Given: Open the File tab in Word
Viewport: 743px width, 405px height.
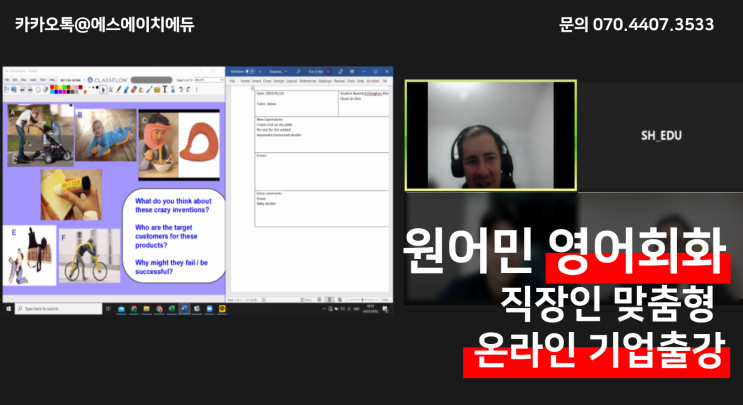Looking at the screenshot, I should pyautogui.click(x=232, y=81).
